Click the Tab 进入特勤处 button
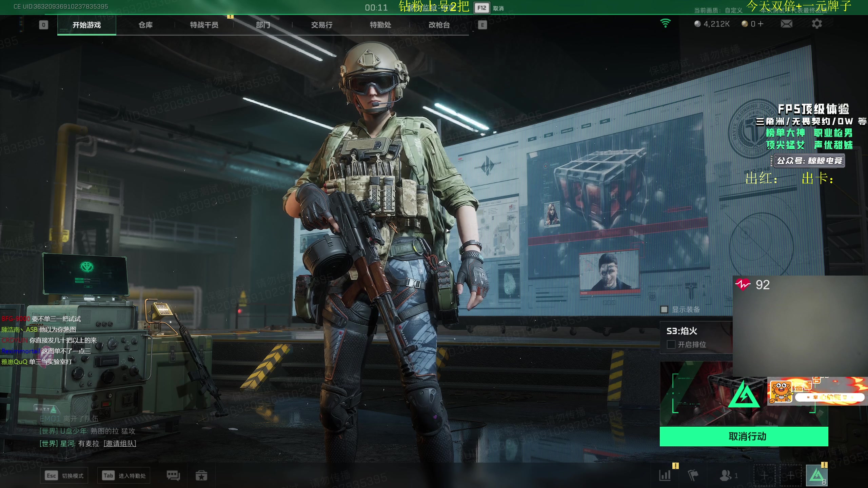868x488 pixels. pyautogui.click(x=124, y=475)
